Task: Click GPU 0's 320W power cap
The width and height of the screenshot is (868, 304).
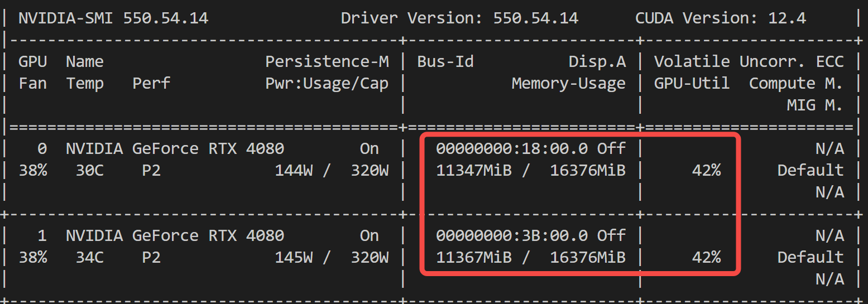Action: click(370, 170)
